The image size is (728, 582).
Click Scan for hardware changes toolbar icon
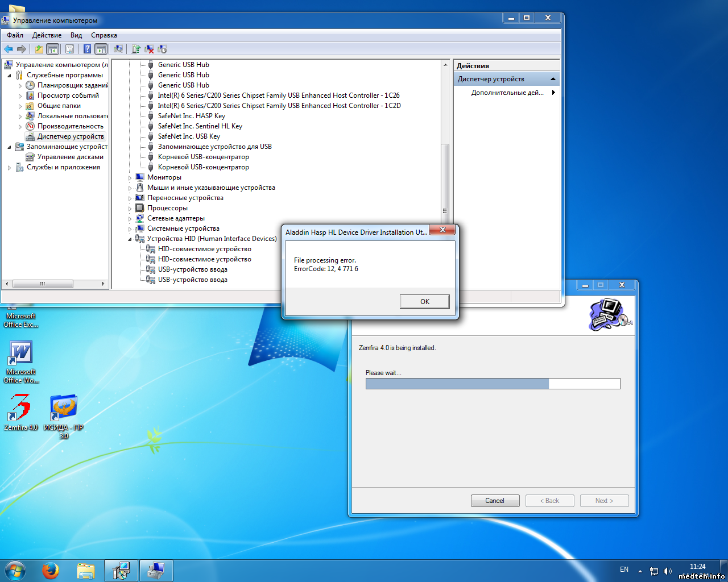click(x=118, y=49)
